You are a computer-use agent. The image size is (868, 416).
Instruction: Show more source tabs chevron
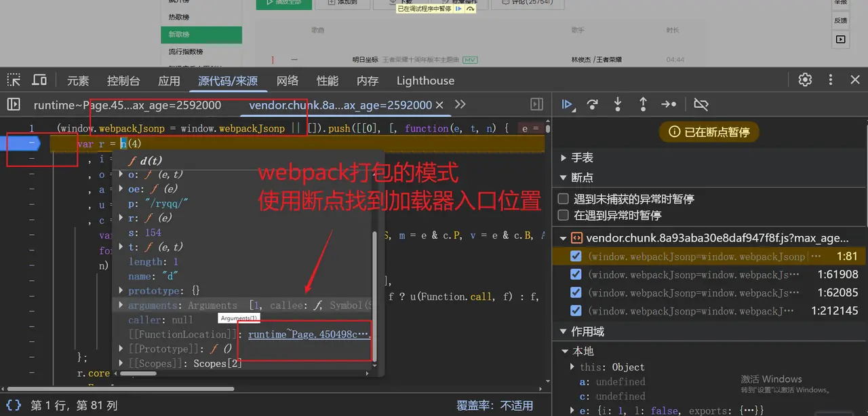coord(460,105)
